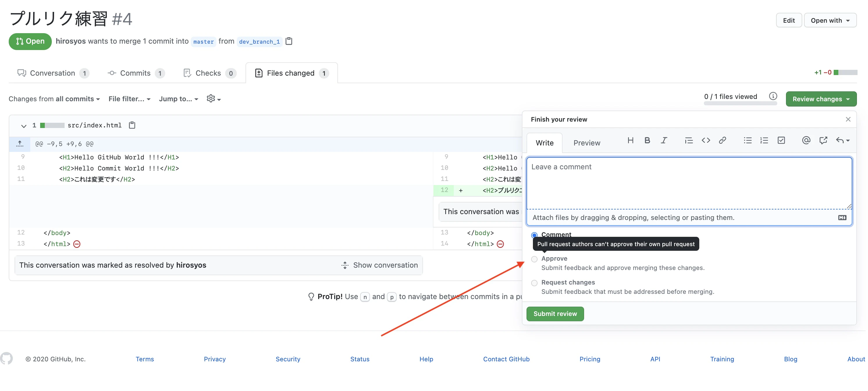The width and height of the screenshot is (868, 391).
Task: Show the resolved conversation
Action: 379,265
